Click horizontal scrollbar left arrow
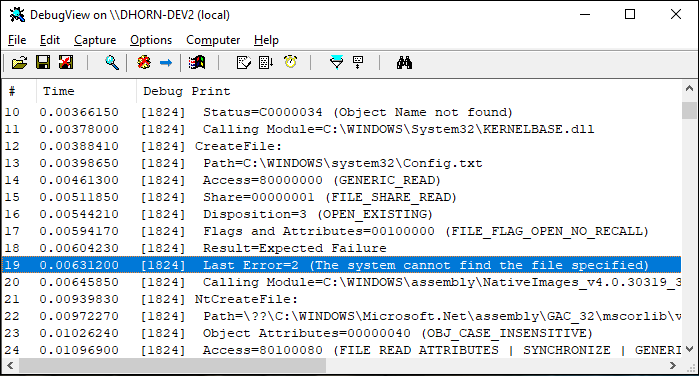 point(10,366)
